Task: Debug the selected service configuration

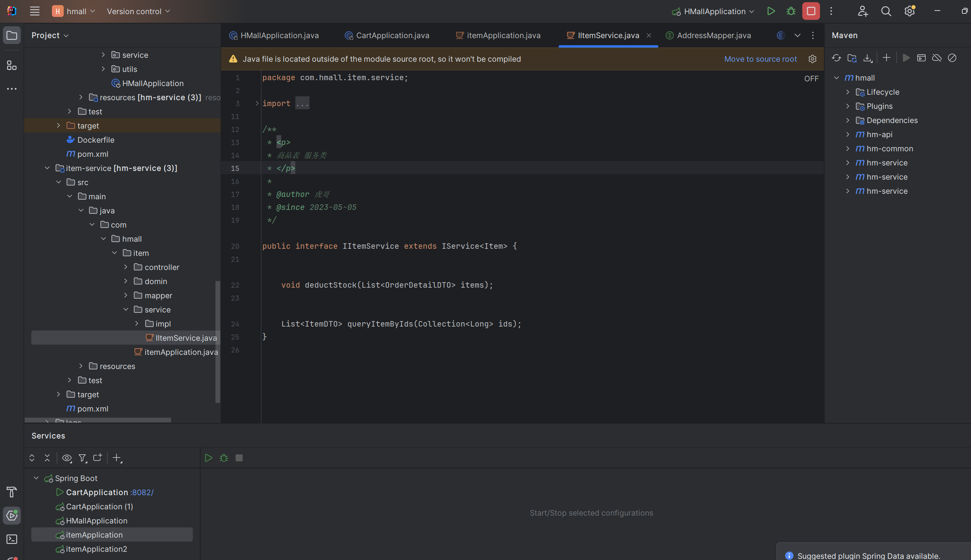Action: click(224, 458)
